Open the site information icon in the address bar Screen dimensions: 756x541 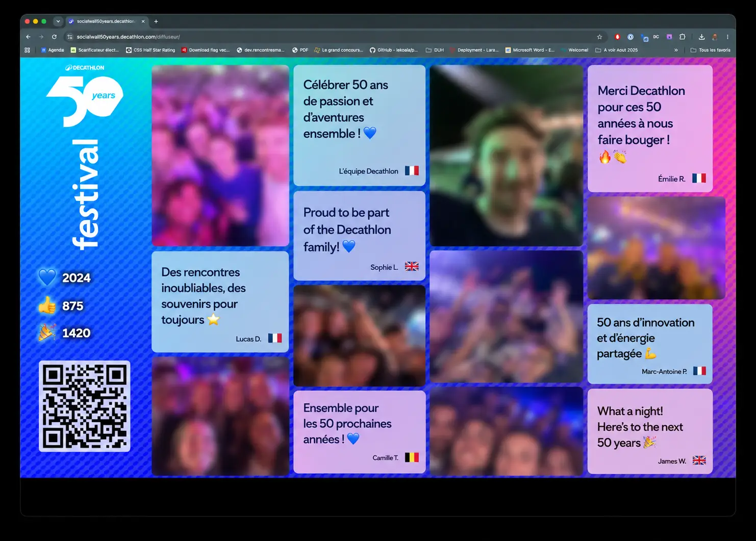(x=69, y=37)
